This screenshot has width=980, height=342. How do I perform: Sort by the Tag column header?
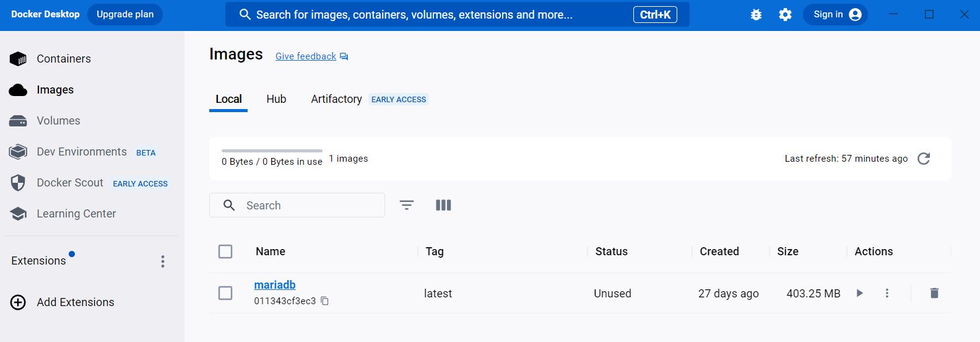tap(435, 252)
